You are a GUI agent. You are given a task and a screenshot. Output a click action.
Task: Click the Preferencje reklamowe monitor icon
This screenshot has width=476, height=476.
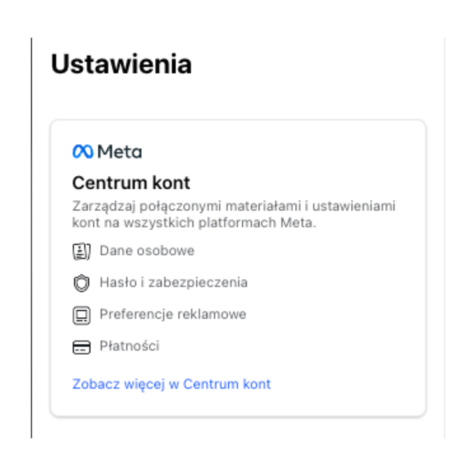click(x=82, y=315)
